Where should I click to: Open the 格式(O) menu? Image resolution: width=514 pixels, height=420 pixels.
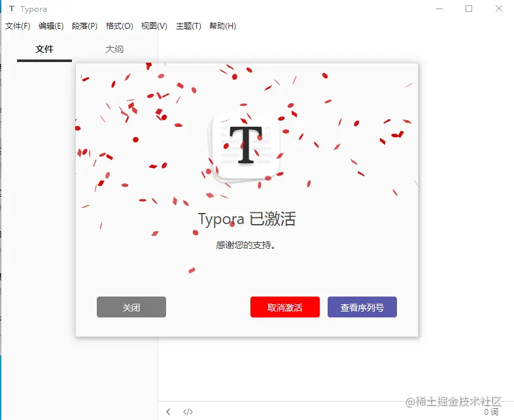tap(119, 26)
